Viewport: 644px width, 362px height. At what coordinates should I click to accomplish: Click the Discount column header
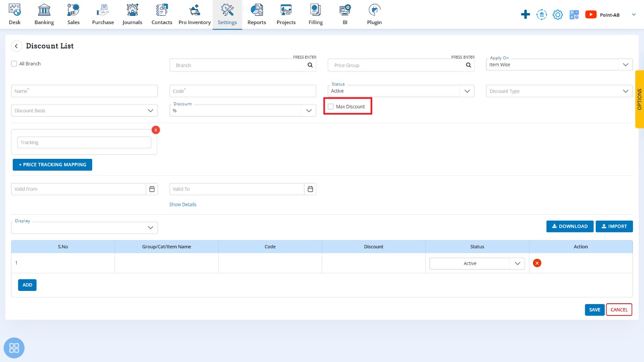[x=374, y=247]
